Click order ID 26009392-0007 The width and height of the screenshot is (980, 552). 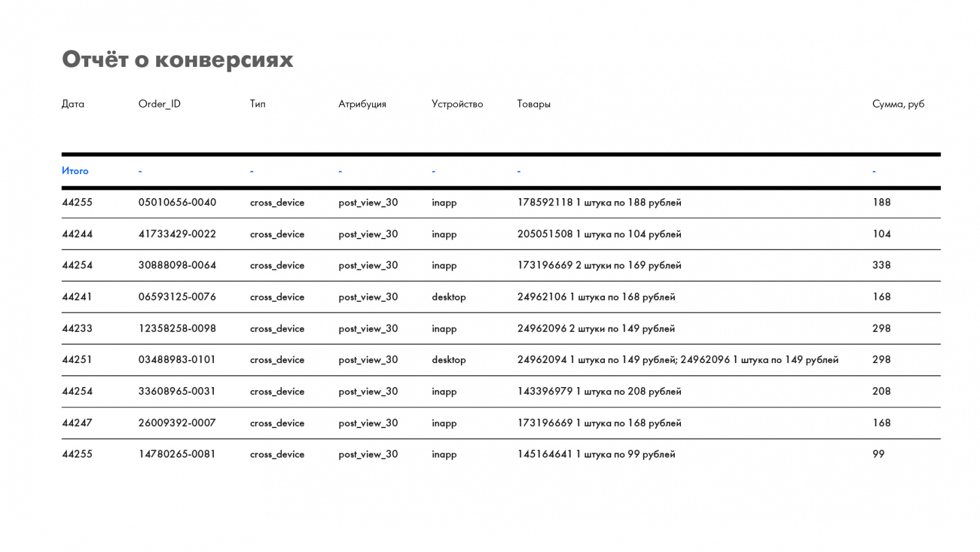coord(177,423)
